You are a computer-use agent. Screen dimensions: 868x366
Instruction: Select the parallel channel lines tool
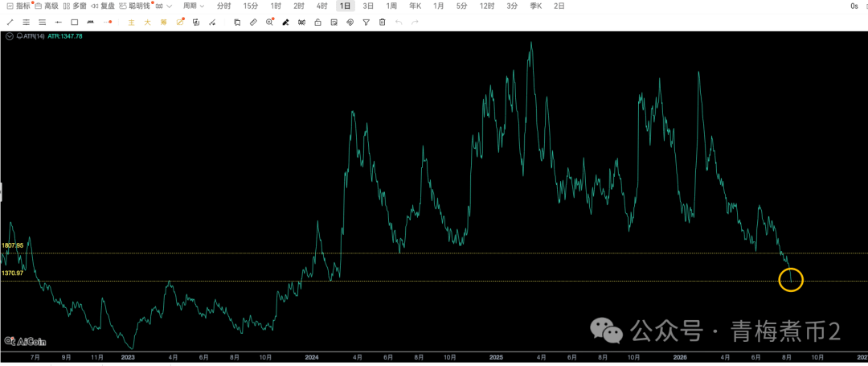point(26,23)
